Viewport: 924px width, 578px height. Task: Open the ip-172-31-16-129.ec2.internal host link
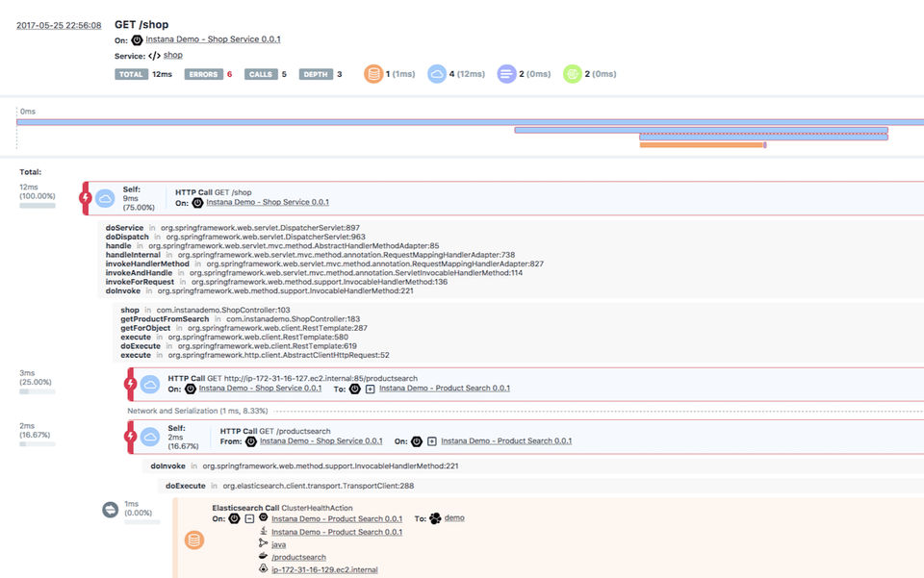pos(324,569)
